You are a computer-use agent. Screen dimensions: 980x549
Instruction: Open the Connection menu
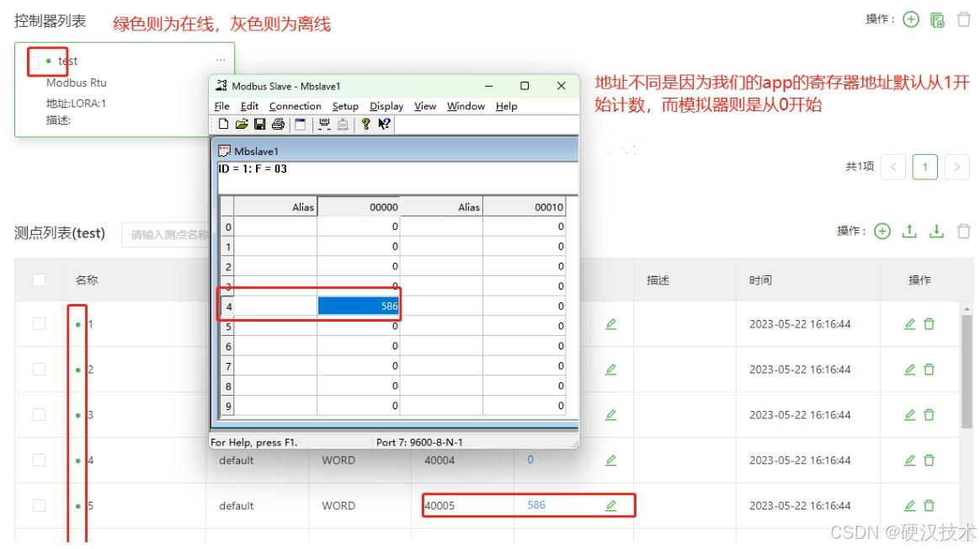tap(295, 106)
